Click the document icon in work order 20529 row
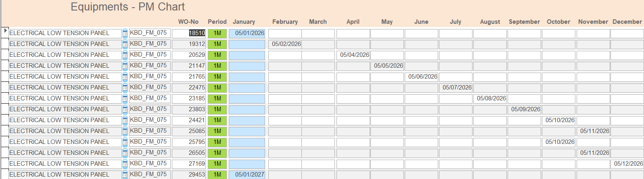644x179 pixels. coord(125,55)
